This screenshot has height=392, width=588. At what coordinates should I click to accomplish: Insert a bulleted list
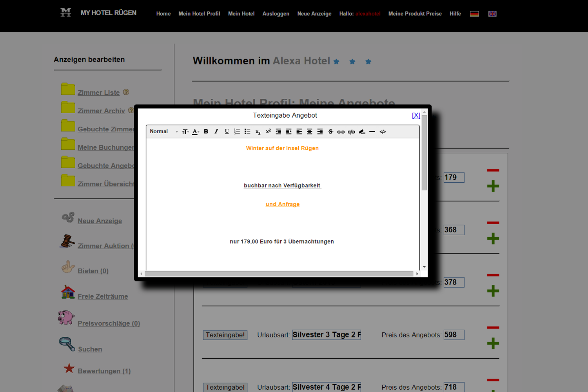247,132
